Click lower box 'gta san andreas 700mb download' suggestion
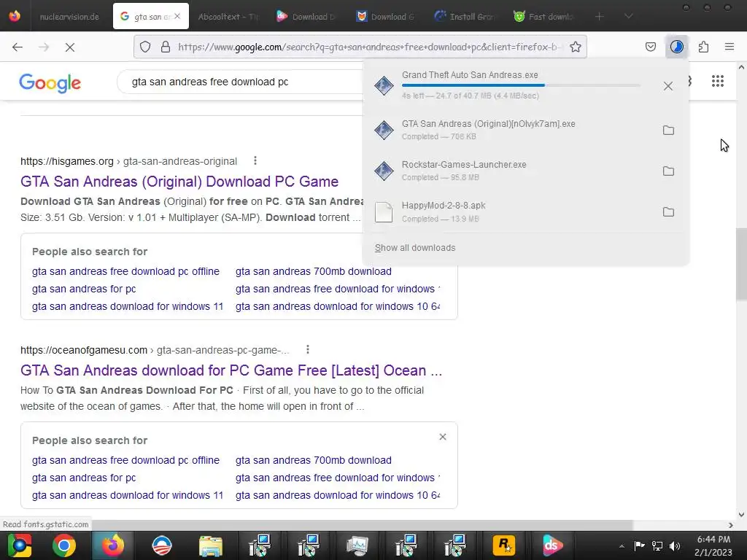This screenshot has height=560, width=747. point(314,461)
